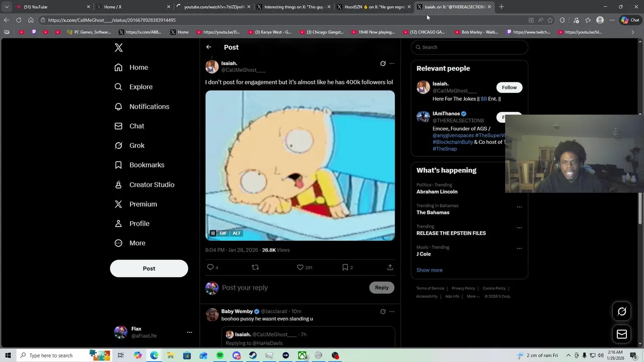Open Isaiah's avatar on the post
Image resolution: width=644 pixels, height=362 pixels.
[212, 66]
